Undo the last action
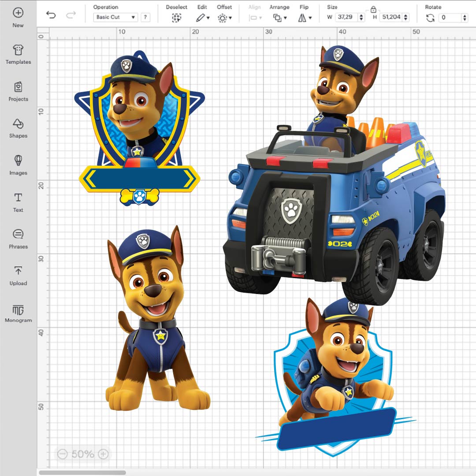Screen dimensions: 476x476 (51, 15)
